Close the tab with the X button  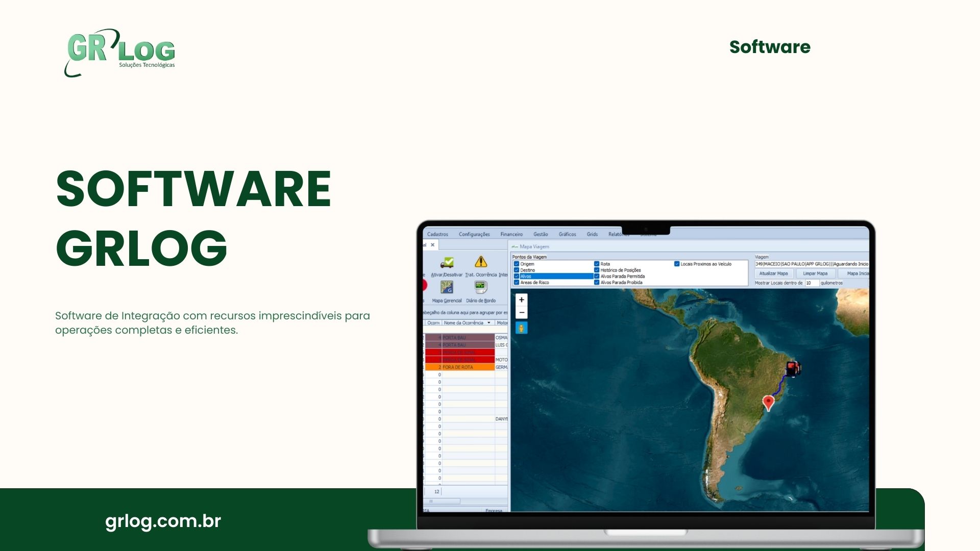(433, 245)
